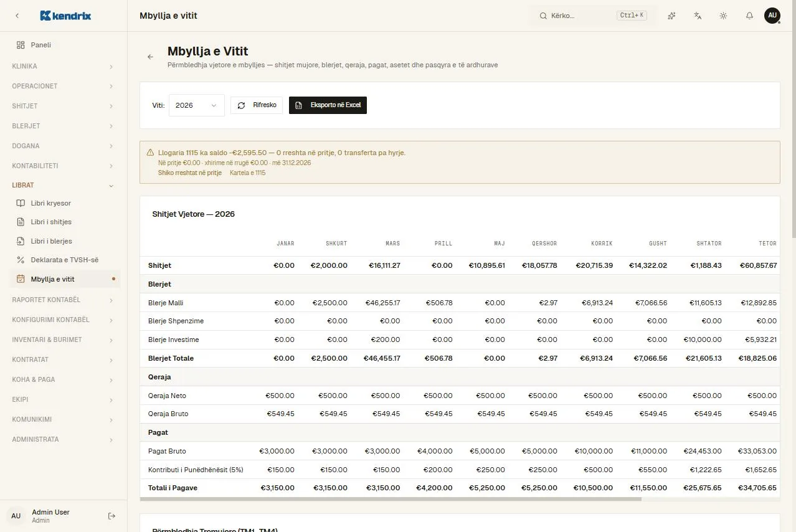Screen dimensions: 796x532
Task: Expand the SHITJET sidebar section
Action: pos(64,106)
